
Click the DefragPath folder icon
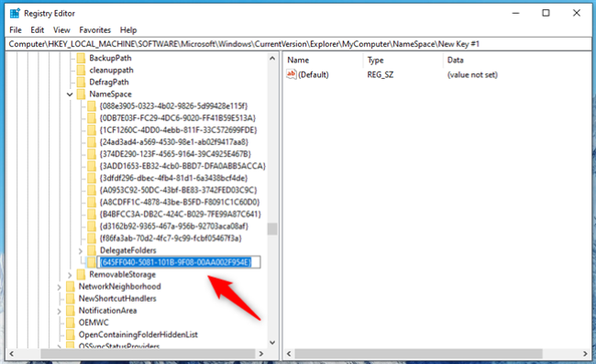(x=81, y=83)
